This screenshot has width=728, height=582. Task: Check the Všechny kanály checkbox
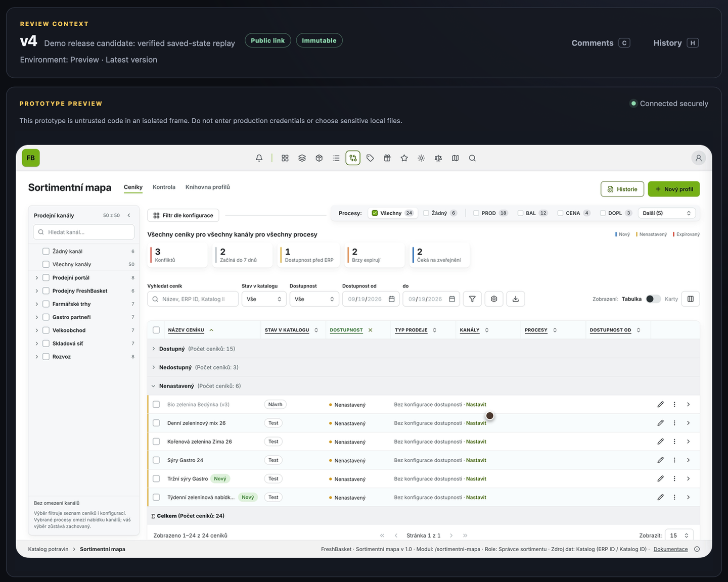click(x=46, y=264)
